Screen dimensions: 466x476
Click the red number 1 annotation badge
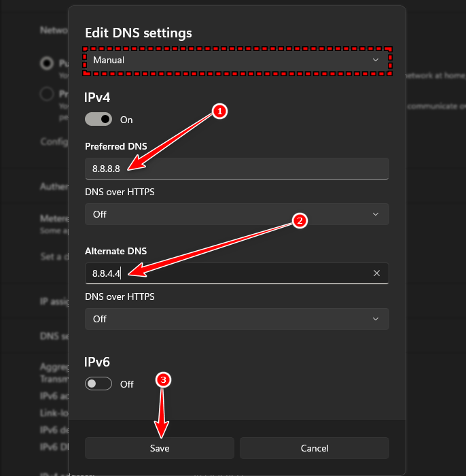219,112
